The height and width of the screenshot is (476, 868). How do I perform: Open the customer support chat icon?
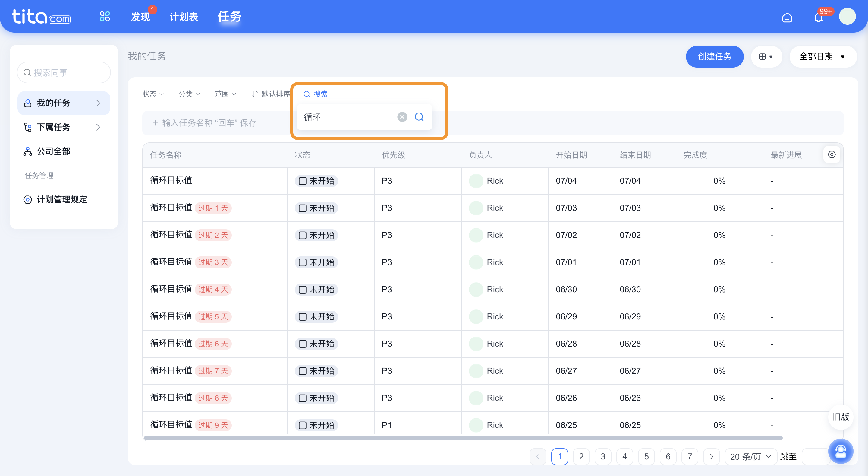pos(841,451)
